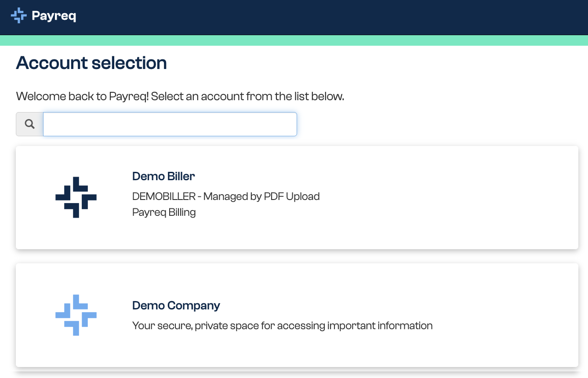
Task: Click the light blue Demo Company logo
Action: point(76,315)
